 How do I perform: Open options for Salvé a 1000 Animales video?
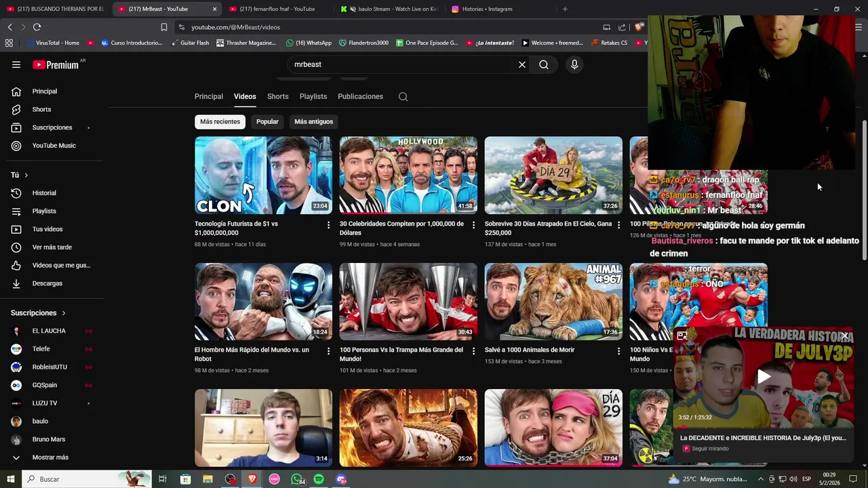(x=618, y=351)
